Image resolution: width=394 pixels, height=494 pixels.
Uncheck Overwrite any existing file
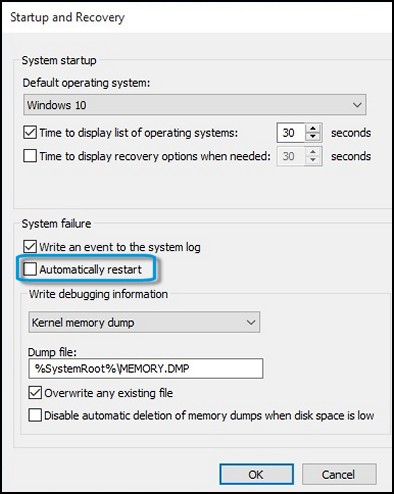pyautogui.click(x=35, y=393)
